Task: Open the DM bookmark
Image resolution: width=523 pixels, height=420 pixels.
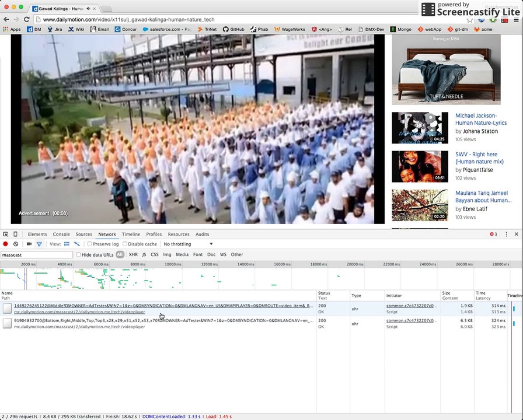Action: pyautogui.click(x=34, y=29)
